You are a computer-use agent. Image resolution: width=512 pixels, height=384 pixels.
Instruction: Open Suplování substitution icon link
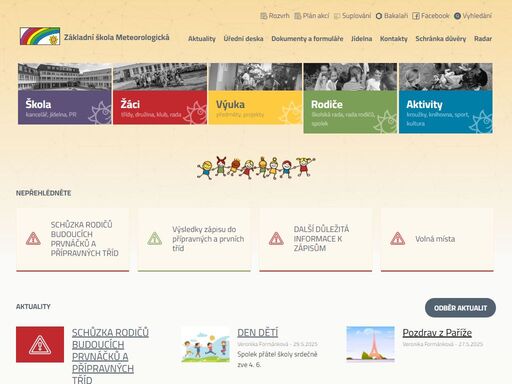coord(337,16)
